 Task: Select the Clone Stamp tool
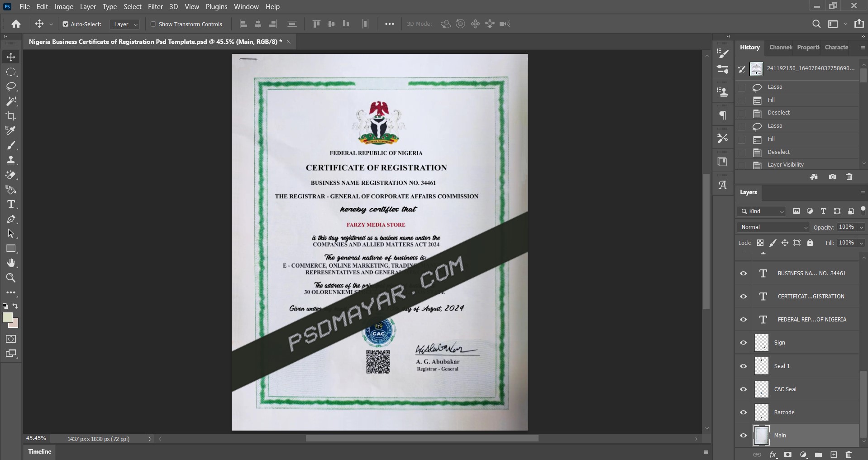(x=11, y=160)
